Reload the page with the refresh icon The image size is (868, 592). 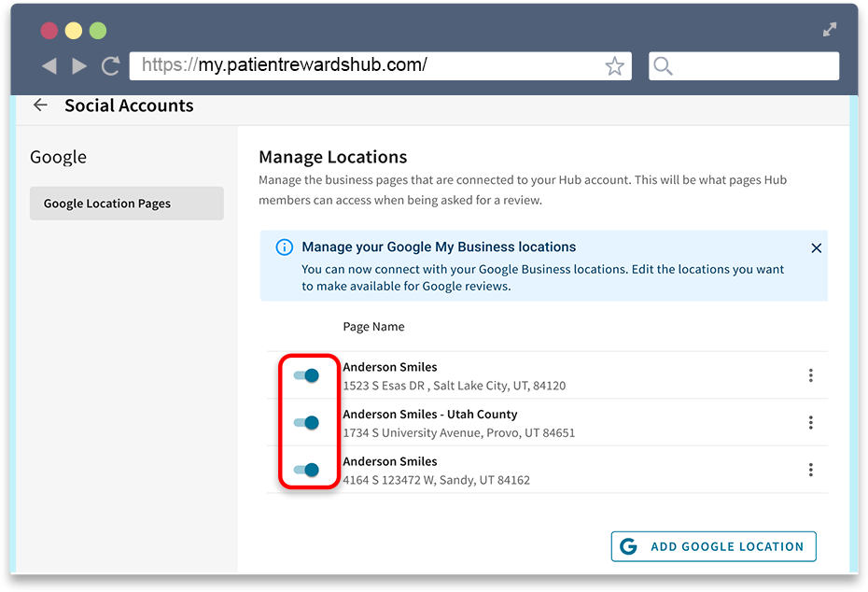click(x=111, y=66)
